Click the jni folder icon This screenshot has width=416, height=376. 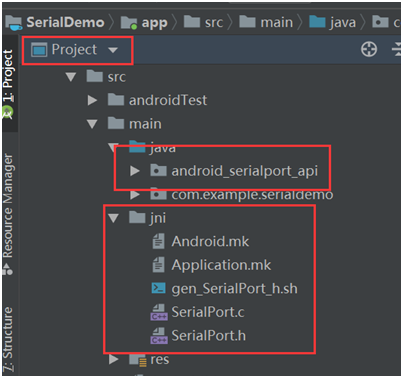pyautogui.click(x=137, y=218)
